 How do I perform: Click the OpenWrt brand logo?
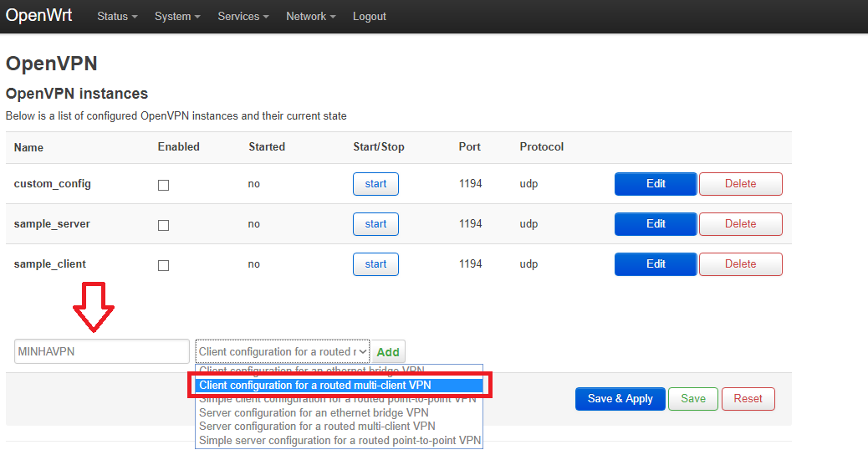point(38,15)
